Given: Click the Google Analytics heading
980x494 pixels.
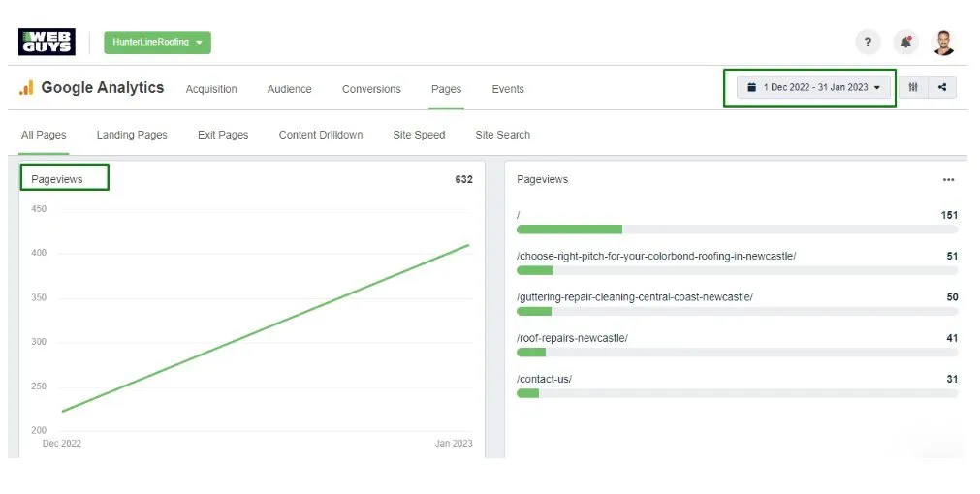Looking at the screenshot, I should click(x=103, y=87).
